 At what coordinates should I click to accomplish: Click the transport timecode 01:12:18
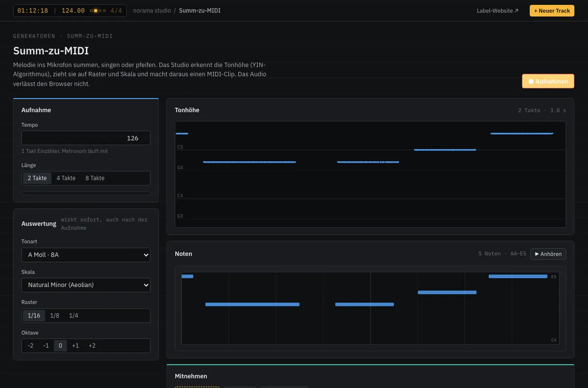coord(33,11)
